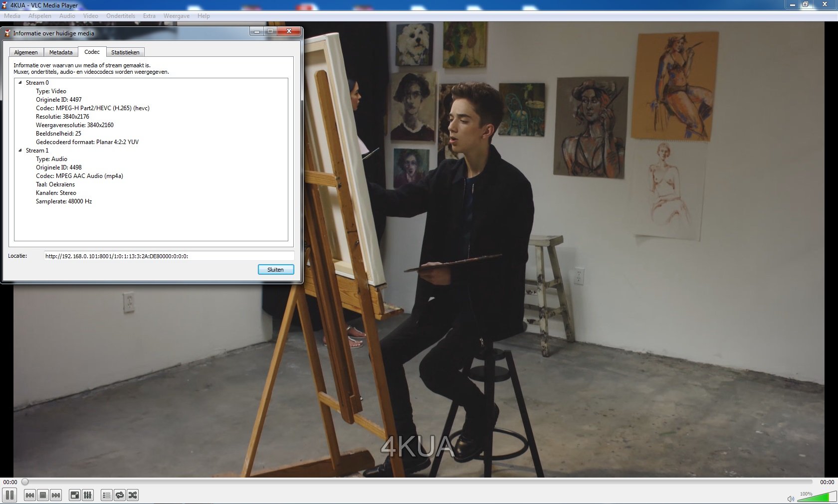Open the Media menu
The height and width of the screenshot is (504, 838).
[x=12, y=16]
